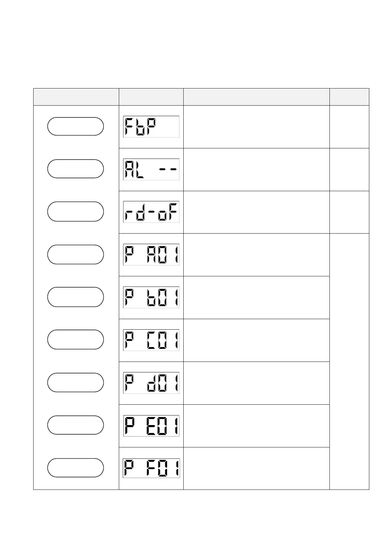Click the P F01 display image

(151, 468)
